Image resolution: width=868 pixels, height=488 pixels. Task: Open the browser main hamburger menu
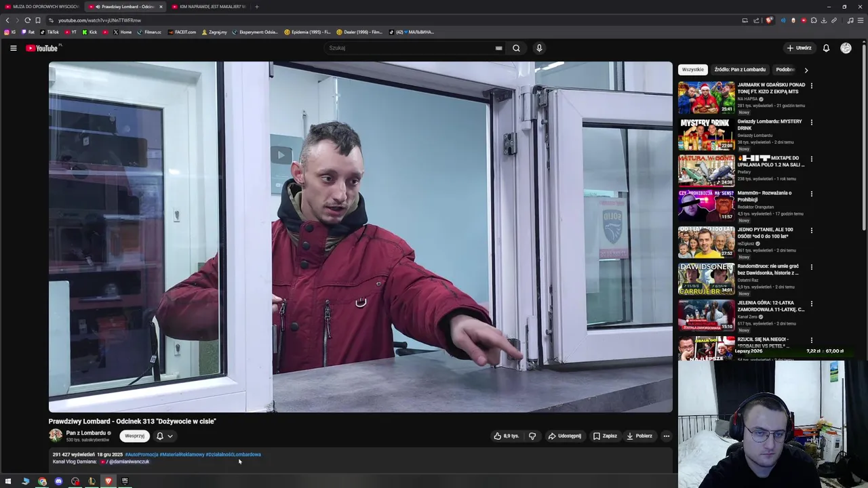tap(861, 20)
